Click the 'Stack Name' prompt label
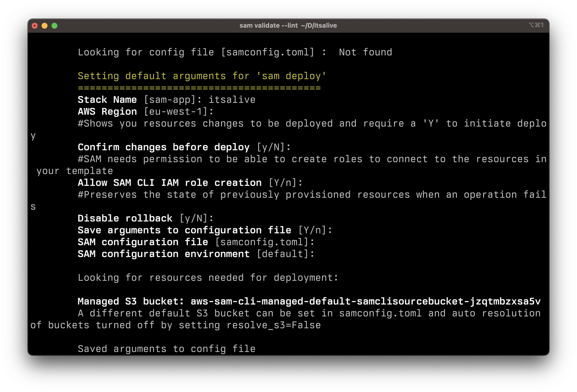Viewport: 577px width, 392px height. tap(107, 100)
